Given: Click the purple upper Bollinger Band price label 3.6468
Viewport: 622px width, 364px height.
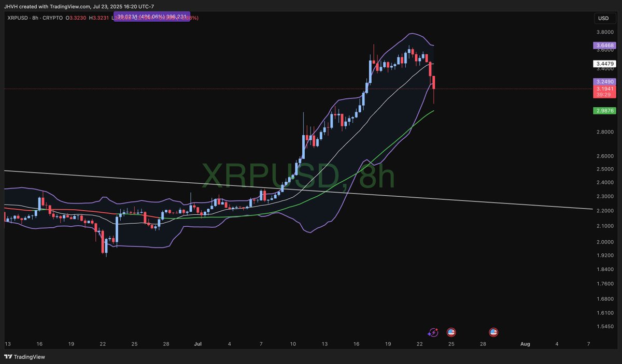Looking at the screenshot, I should click(604, 46).
